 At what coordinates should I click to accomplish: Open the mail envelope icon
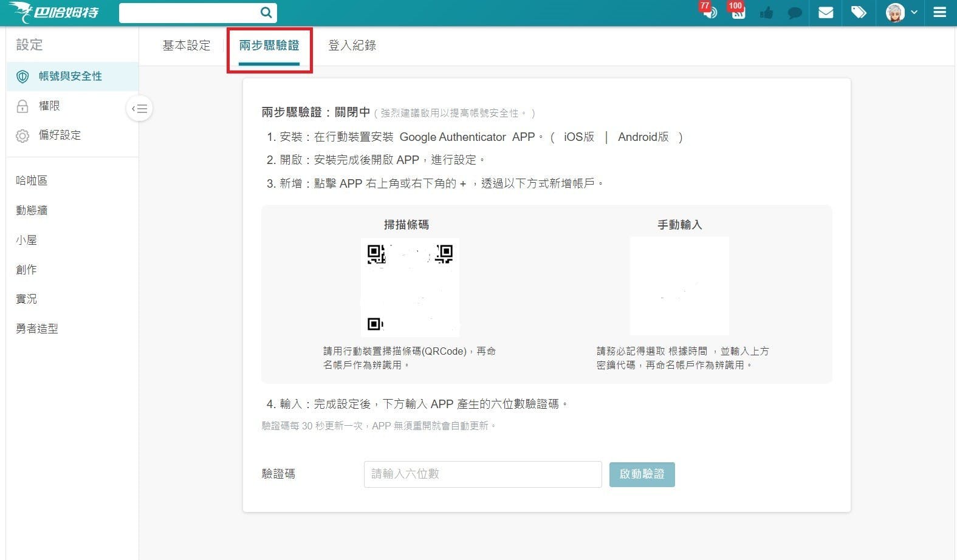click(826, 12)
